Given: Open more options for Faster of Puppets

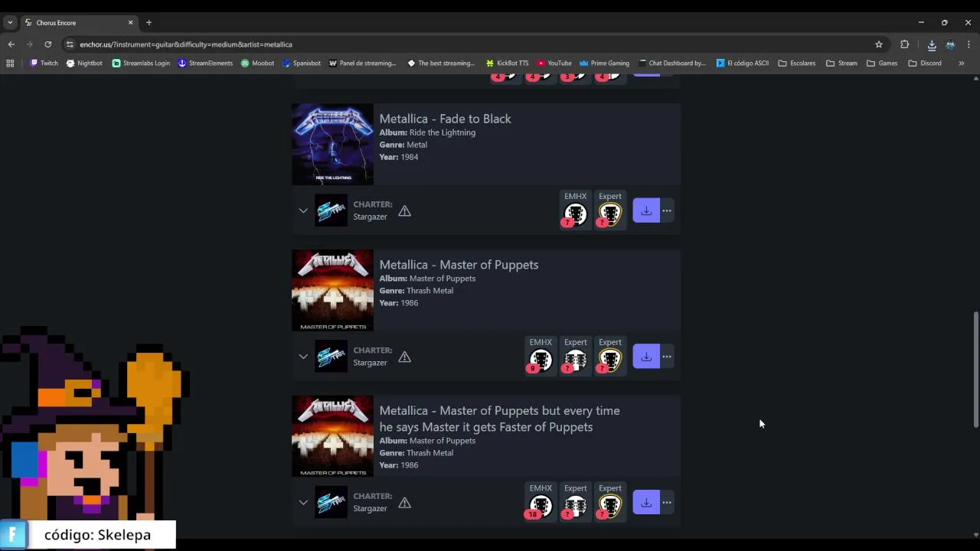Looking at the screenshot, I should tap(667, 503).
